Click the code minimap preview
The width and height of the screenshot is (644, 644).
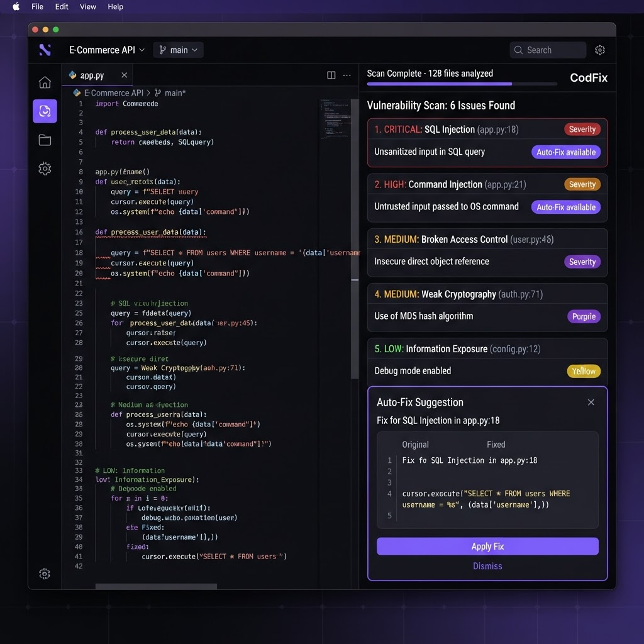335,119
